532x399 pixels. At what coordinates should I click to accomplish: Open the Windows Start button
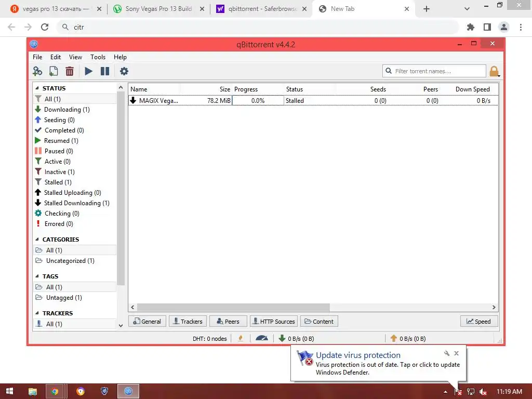click(9, 391)
